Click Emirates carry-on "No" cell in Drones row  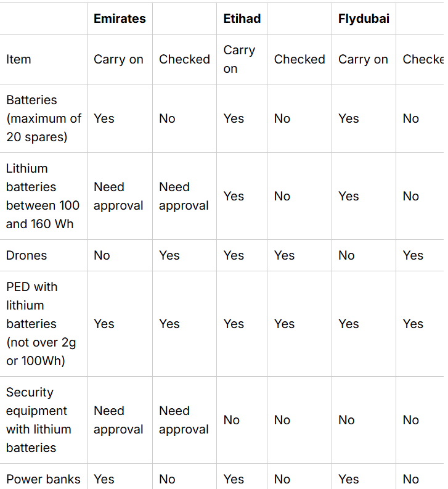coord(102,255)
